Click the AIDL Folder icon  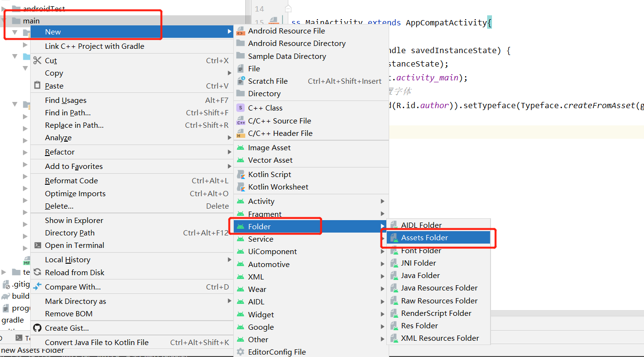(394, 225)
